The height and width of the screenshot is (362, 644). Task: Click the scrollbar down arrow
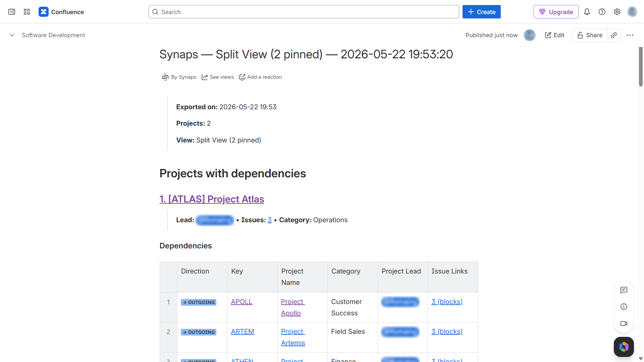click(641, 359)
